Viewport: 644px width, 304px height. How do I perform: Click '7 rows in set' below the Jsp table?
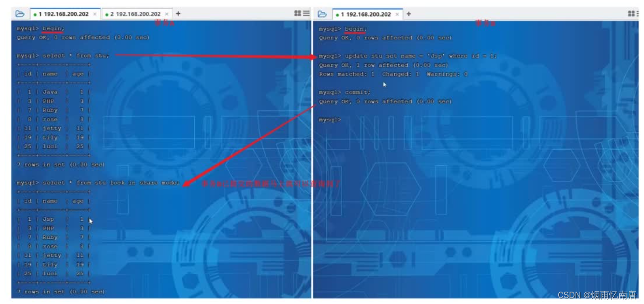pos(61,292)
